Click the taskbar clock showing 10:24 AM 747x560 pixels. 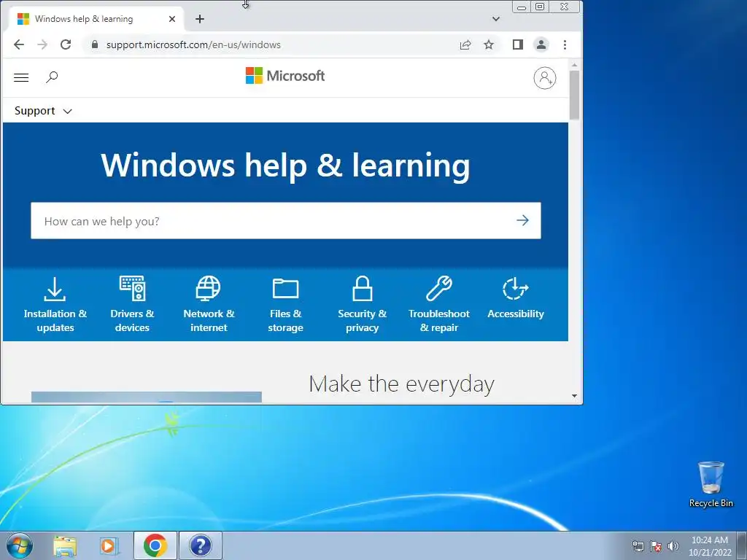(710, 546)
